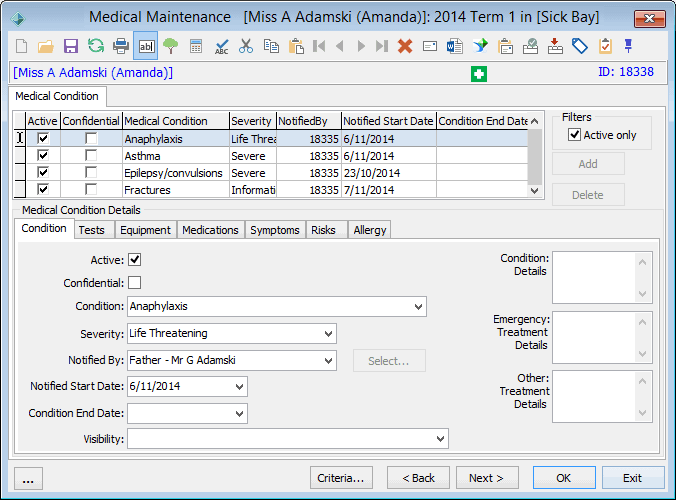The image size is (676, 500).
Task: Go to previous record arrow
Action: tap(340, 46)
